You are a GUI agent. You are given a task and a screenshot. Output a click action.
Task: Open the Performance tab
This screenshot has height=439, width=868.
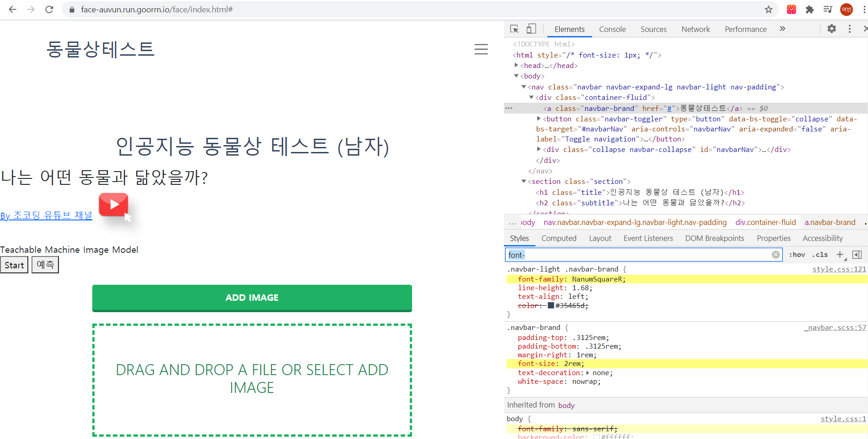[746, 29]
